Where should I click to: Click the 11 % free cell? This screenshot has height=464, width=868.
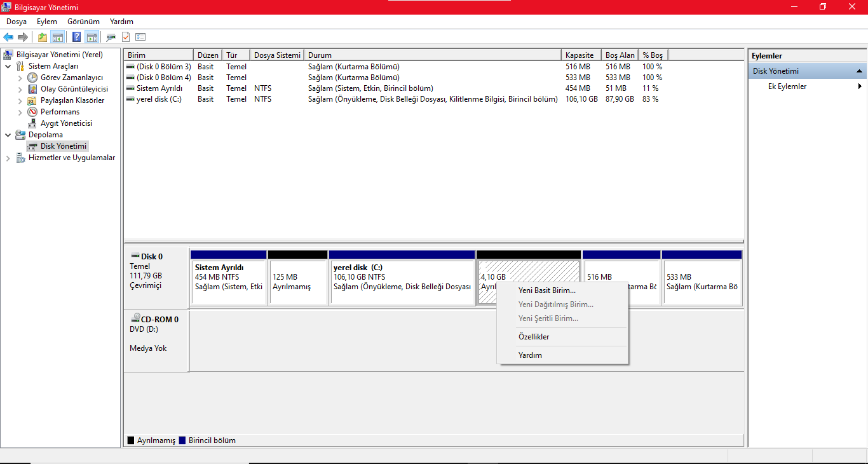tap(651, 88)
